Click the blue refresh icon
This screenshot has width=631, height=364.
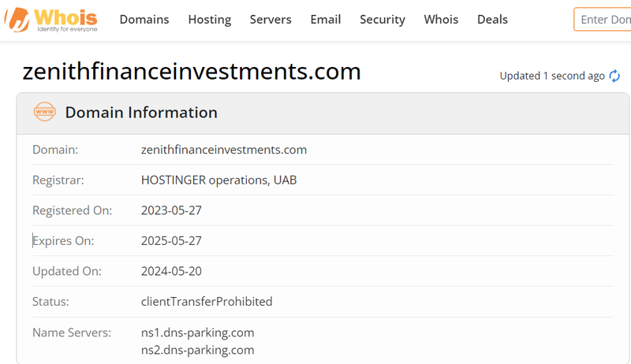pyautogui.click(x=614, y=76)
